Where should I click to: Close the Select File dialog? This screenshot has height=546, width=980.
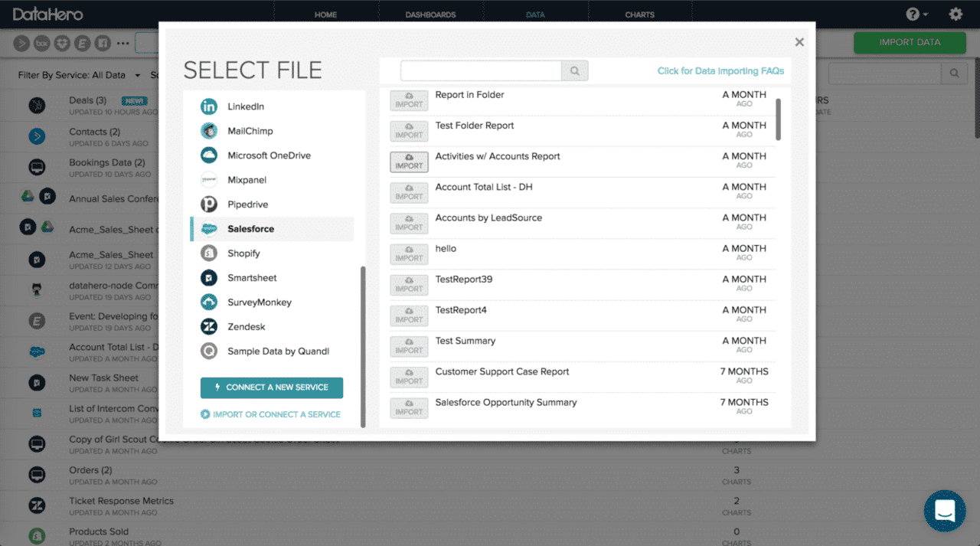[799, 42]
